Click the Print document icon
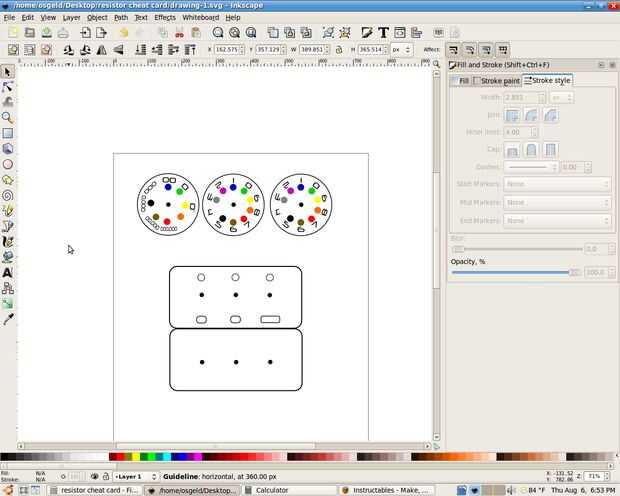This screenshot has width=620, height=496. coord(63,33)
